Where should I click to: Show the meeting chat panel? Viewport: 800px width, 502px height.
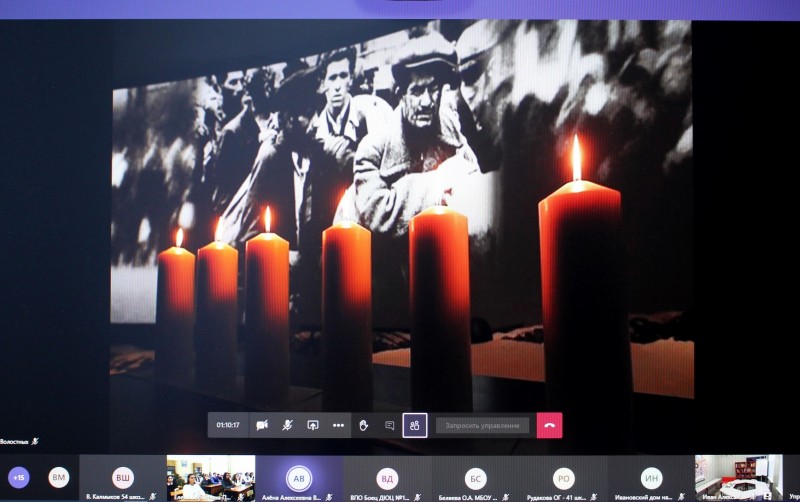click(390, 425)
